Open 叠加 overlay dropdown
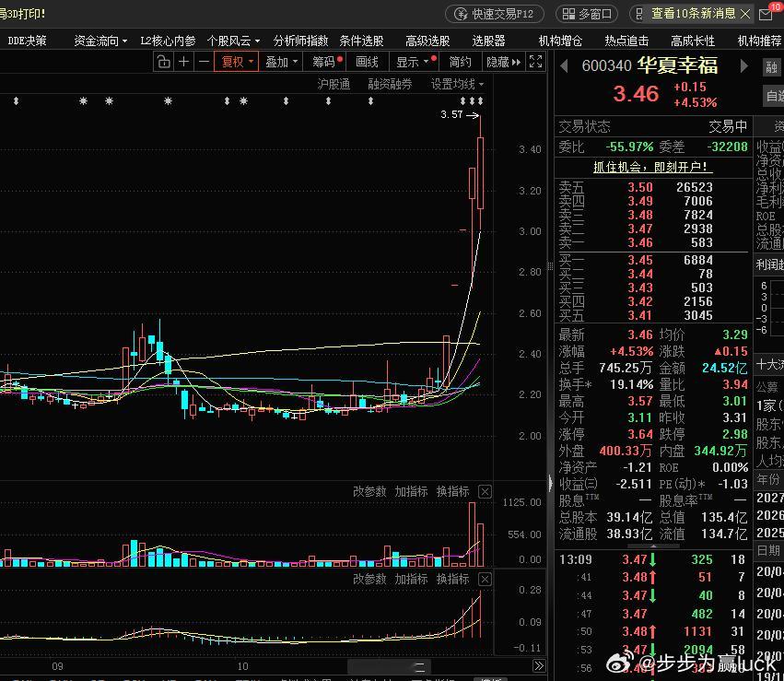 pyautogui.click(x=281, y=62)
